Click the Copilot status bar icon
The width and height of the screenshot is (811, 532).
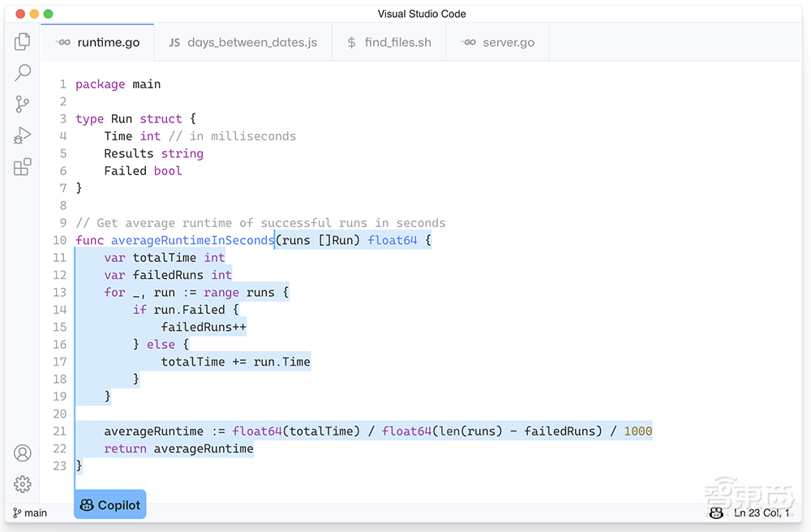point(716,513)
